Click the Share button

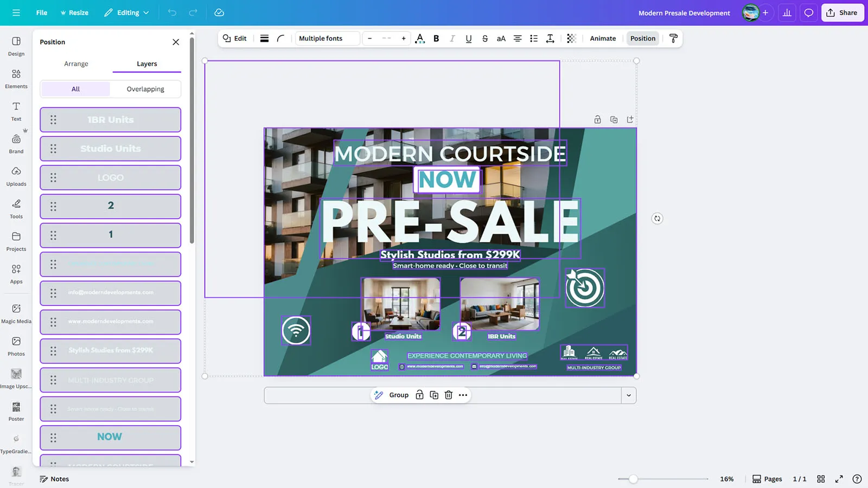pyautogui.click(x=842, y=12)
